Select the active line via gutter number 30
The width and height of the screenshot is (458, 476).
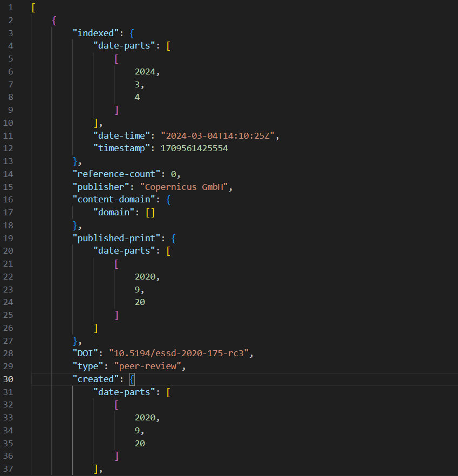tap(8, 379)
